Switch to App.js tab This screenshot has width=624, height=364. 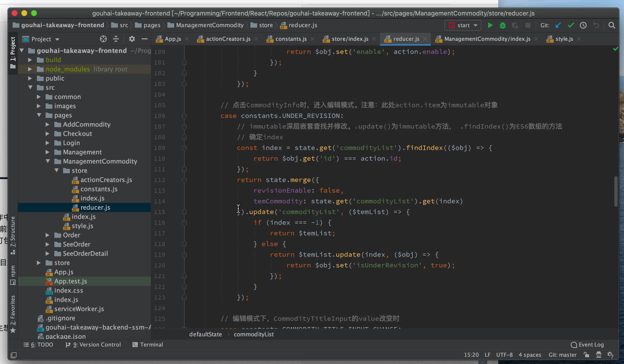(173, 39)
